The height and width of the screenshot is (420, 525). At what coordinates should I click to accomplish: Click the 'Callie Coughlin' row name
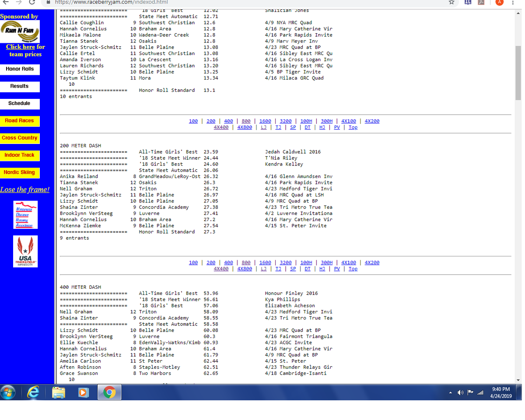[82, 23]
